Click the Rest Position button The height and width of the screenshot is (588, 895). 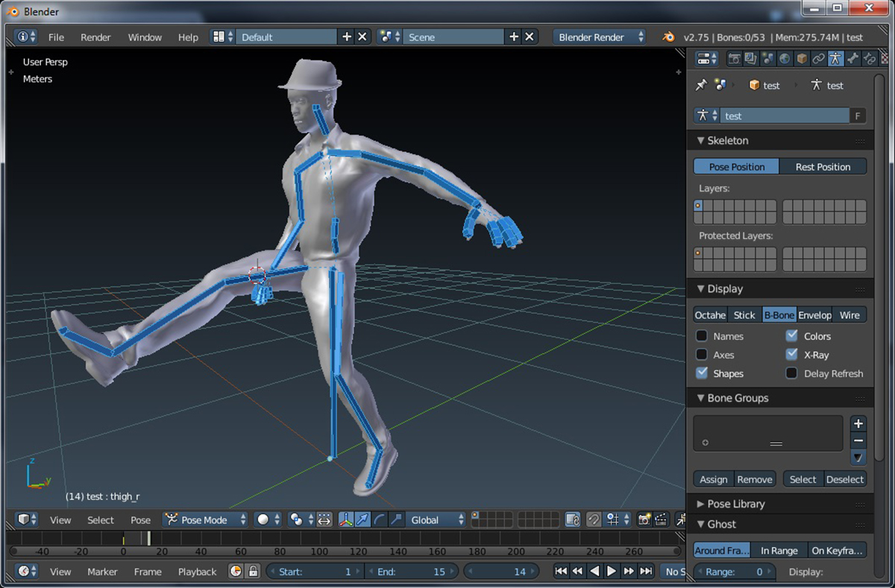(x=823, y=167)
